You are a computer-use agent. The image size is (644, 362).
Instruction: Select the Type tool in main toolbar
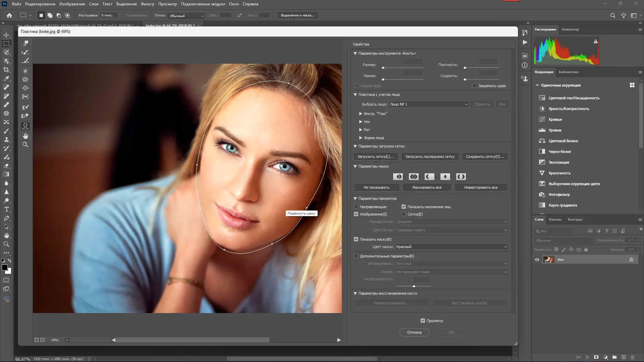[6, 209]
